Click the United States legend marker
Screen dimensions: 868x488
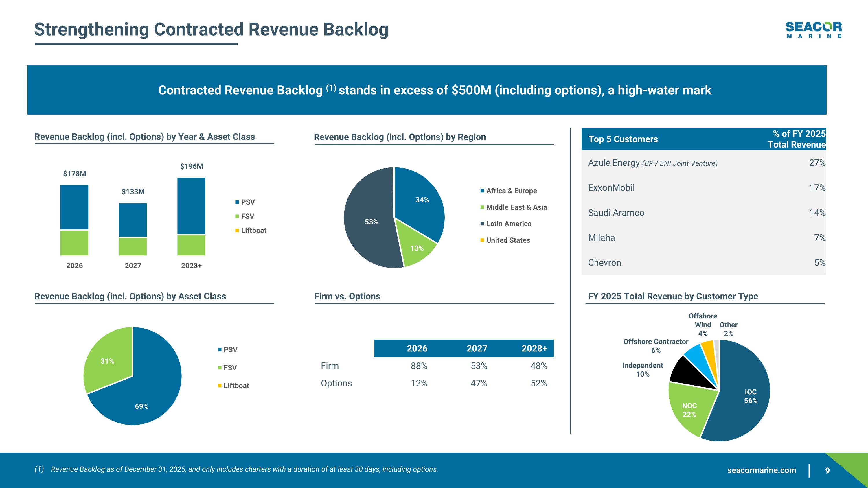(x=482, y=240)
